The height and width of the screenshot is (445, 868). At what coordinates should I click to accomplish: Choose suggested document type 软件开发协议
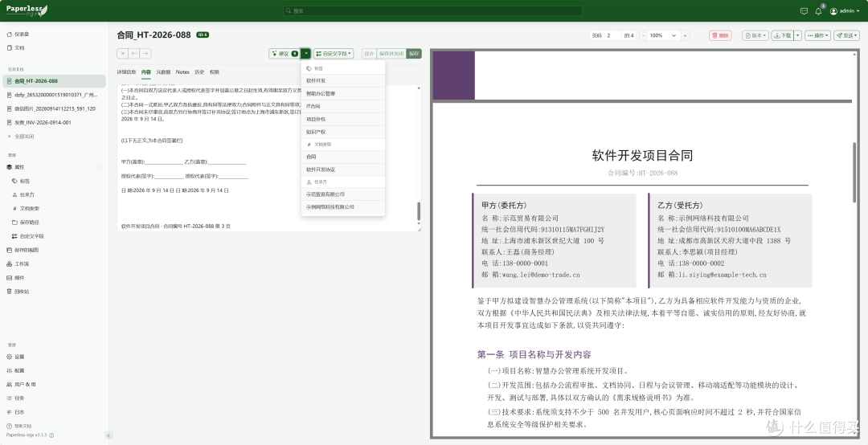[343, 169]
